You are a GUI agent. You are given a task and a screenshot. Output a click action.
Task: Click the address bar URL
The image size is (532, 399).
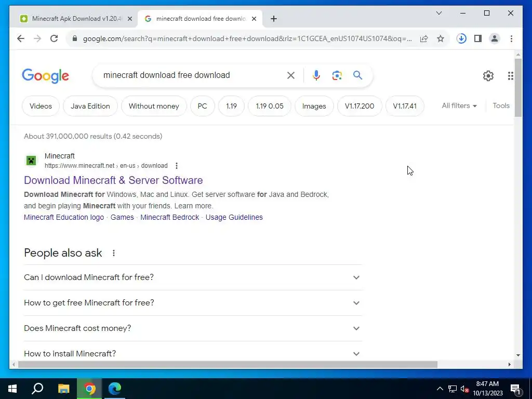pos(247,38)
